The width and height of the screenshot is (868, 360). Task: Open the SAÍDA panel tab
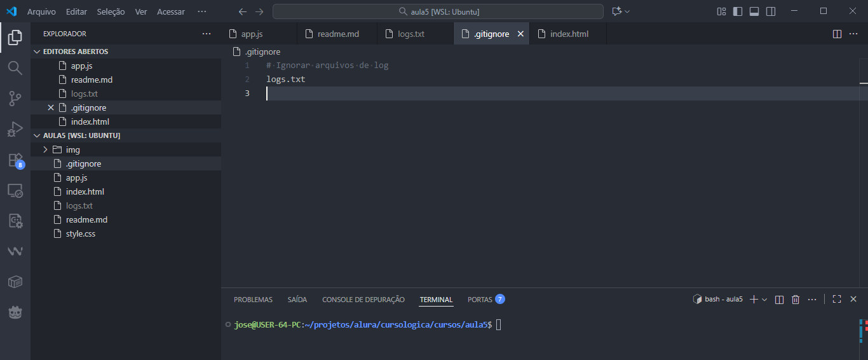297,300
